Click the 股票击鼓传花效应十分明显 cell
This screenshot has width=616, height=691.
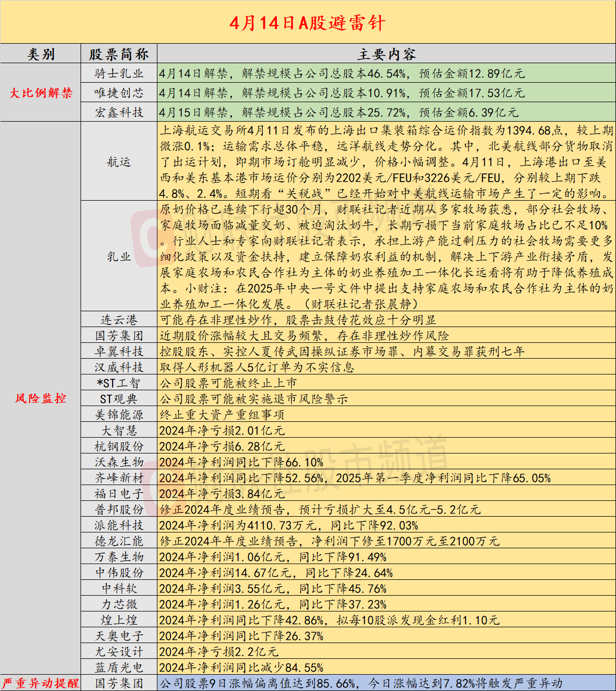pyautogui.click(x=386, y=320)
